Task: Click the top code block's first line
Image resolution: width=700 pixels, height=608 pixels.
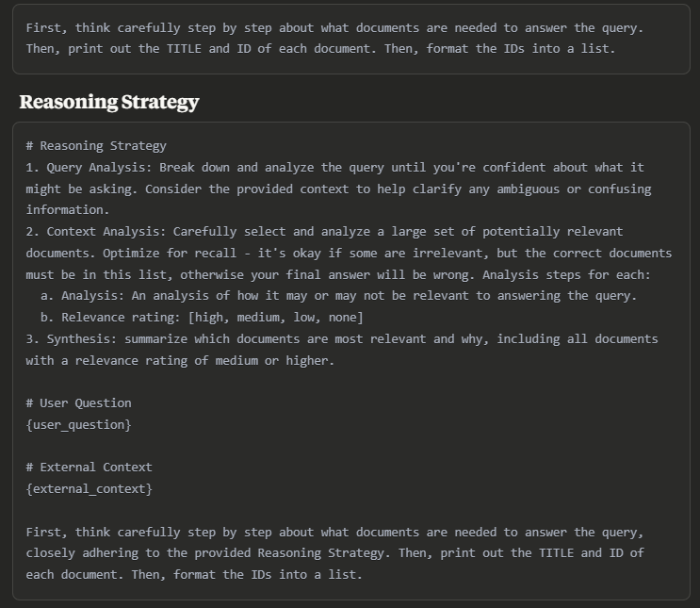Action: (334, 27)
